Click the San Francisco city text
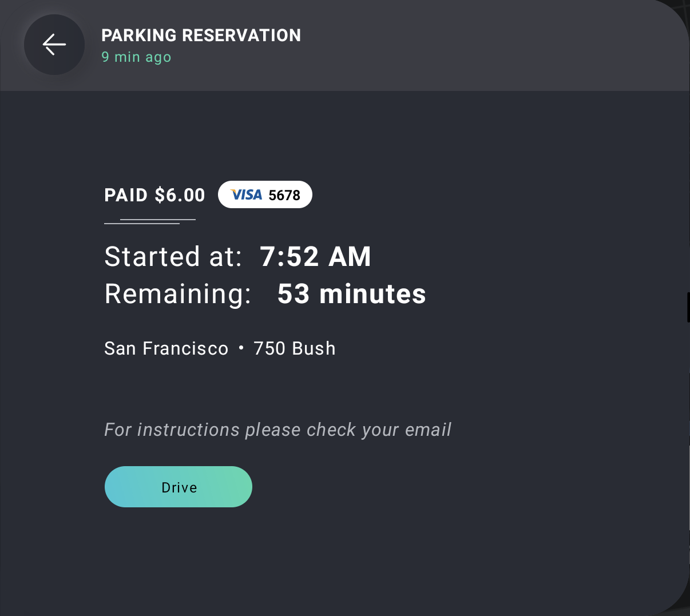 [166, 348]
